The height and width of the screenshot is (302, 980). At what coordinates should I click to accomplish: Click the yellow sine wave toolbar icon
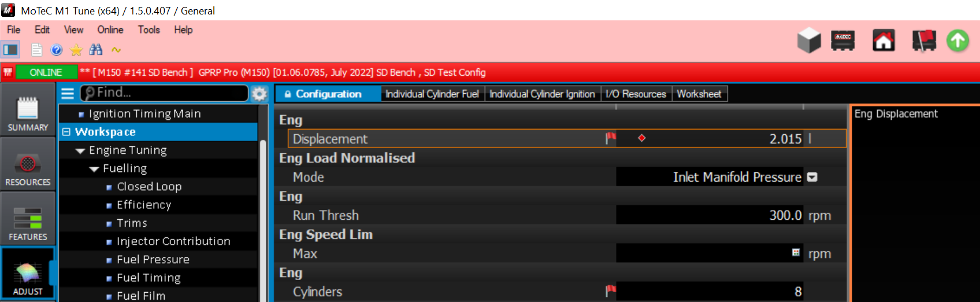(x=116, y=50)
